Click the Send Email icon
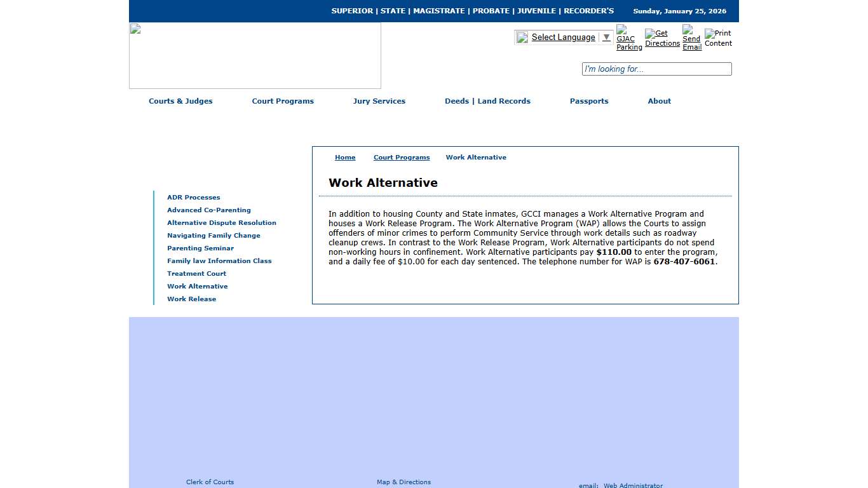The width and height of the screenshot is (868, 488). 691,37
